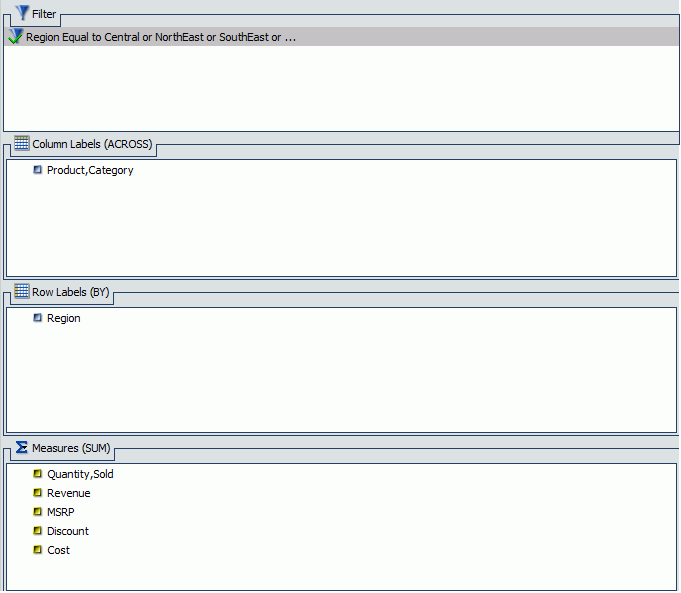Viewport: 681px width, 593px height.
Task: Click the green-check filter icon beside Region condition
Action: tap(15, 36)
